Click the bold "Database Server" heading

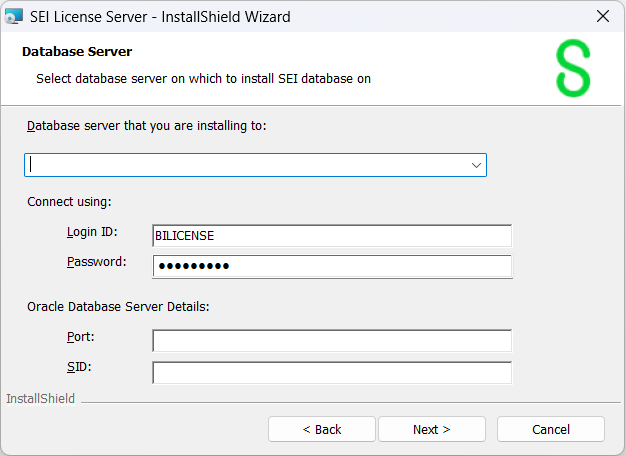(77, 52)
